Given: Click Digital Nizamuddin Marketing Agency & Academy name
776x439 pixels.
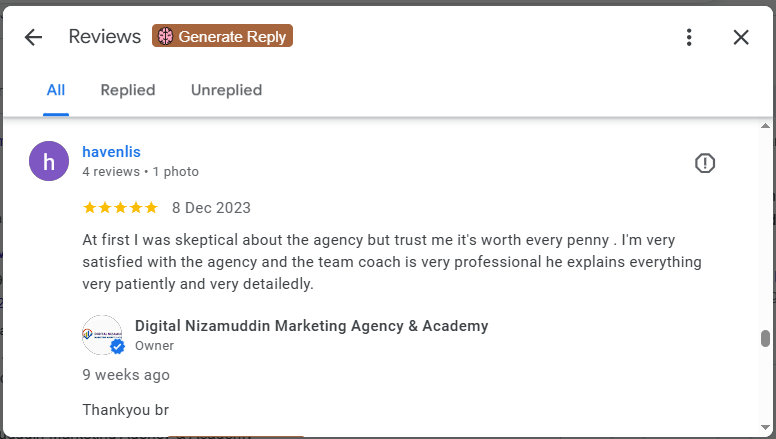Looking at the screenshot, I should point(311,326).
